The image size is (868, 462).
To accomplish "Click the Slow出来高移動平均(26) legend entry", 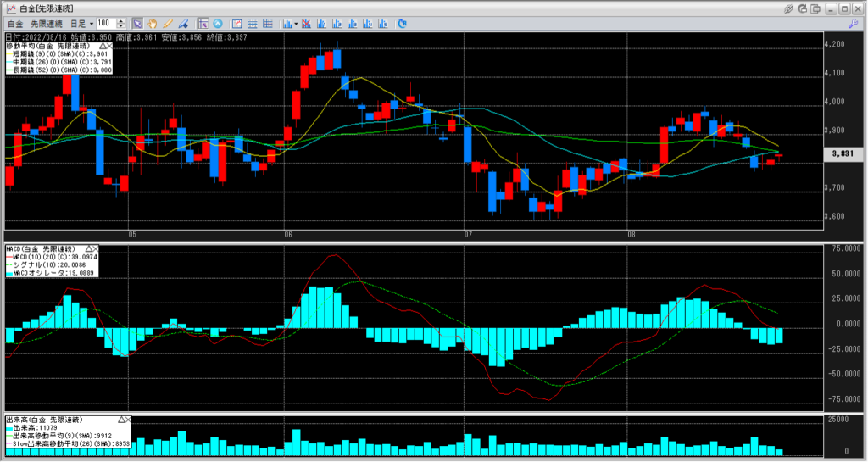I will tap(68, 443).
